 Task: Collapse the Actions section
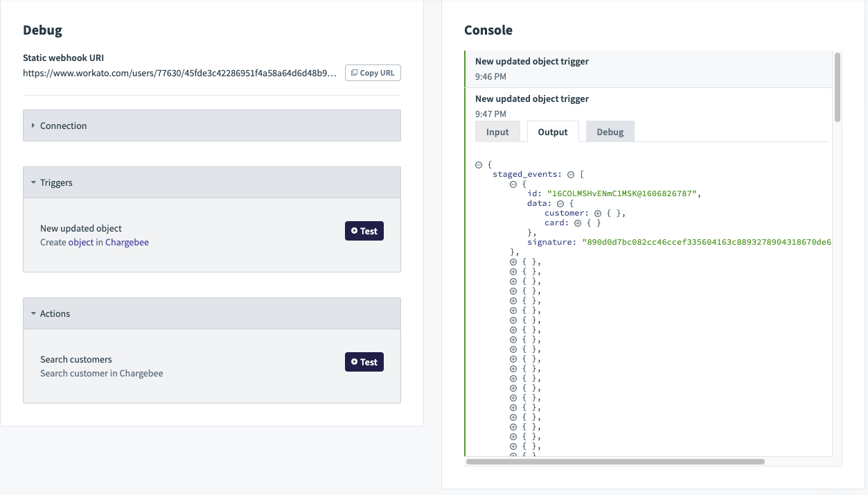coord(55,313)
